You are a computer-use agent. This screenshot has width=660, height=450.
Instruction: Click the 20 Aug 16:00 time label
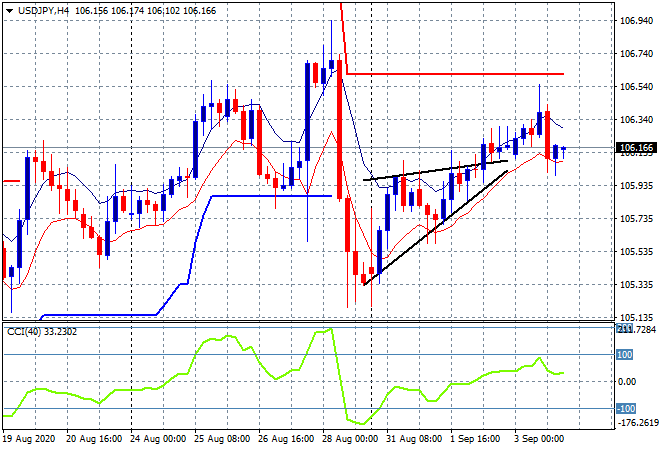(94, 439)
